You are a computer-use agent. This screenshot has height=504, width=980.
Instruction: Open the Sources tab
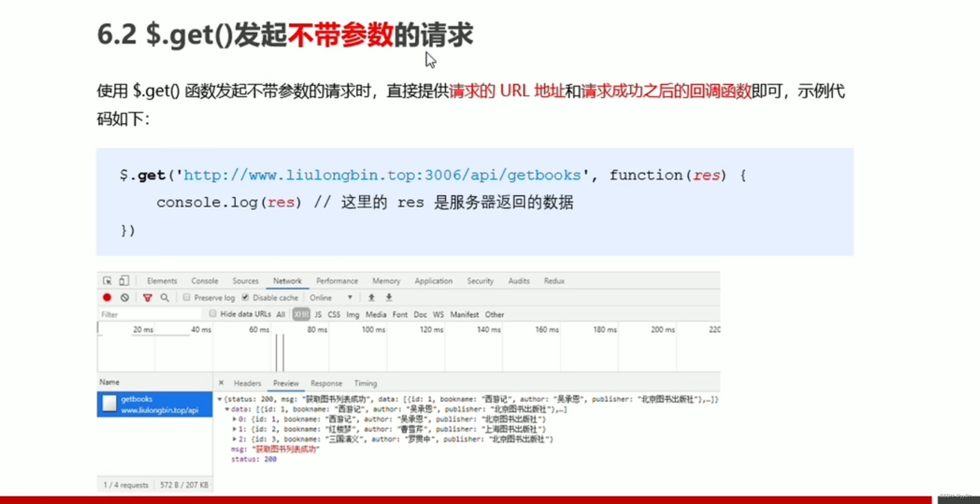[x=246, y=281]
